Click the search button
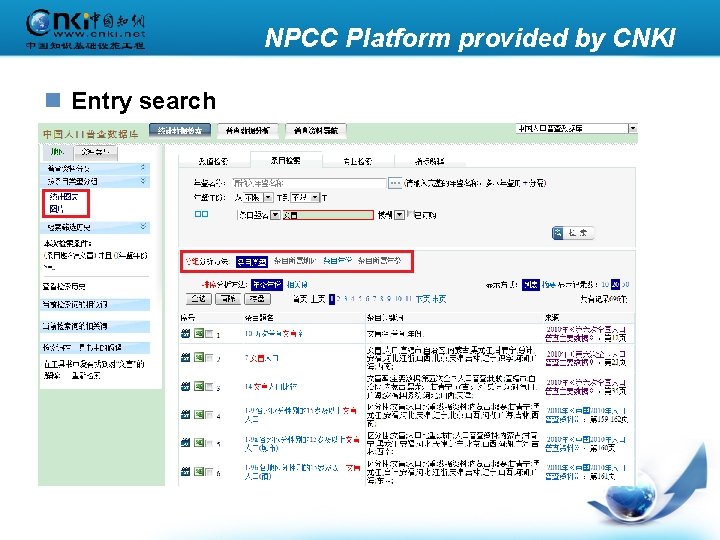This screenshot has width=720, height=540. (x=573, y=233)
